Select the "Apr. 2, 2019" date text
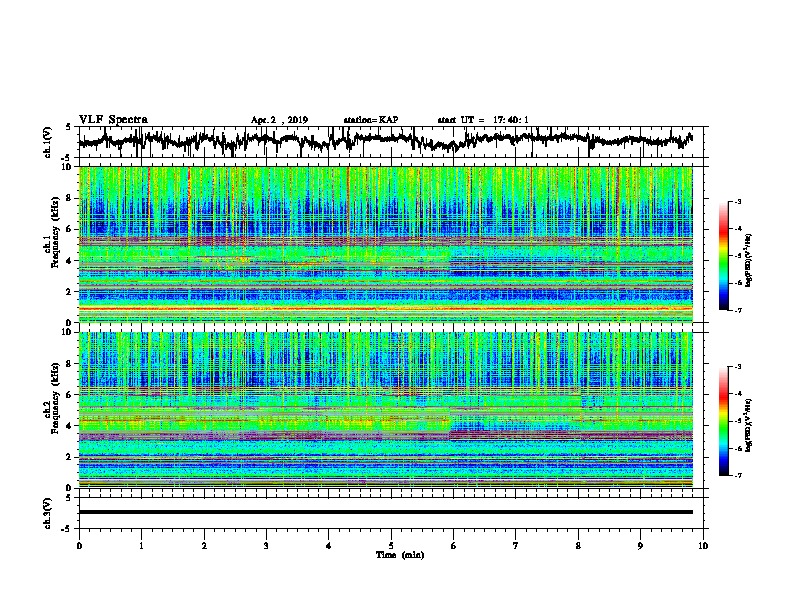The image size is (792, 612). (279, 120)
